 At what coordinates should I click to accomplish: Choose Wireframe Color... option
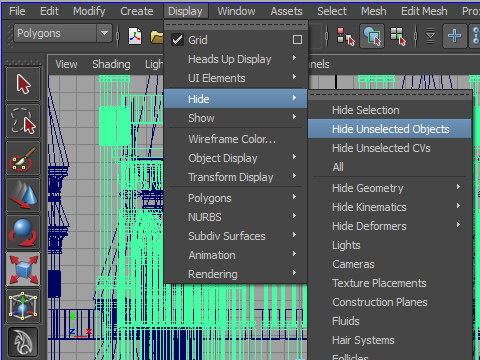point(236,139)
